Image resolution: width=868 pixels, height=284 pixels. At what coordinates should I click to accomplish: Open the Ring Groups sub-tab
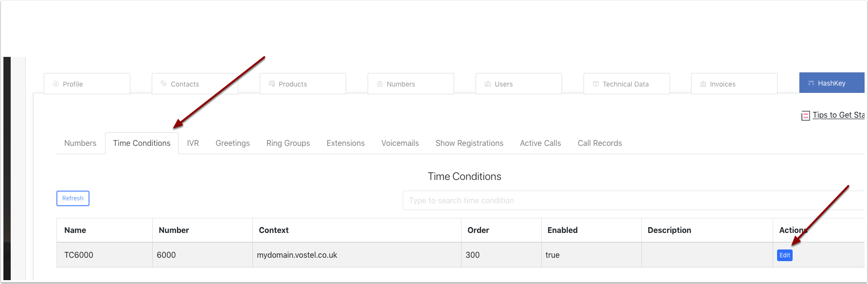(x=288, y=143)
